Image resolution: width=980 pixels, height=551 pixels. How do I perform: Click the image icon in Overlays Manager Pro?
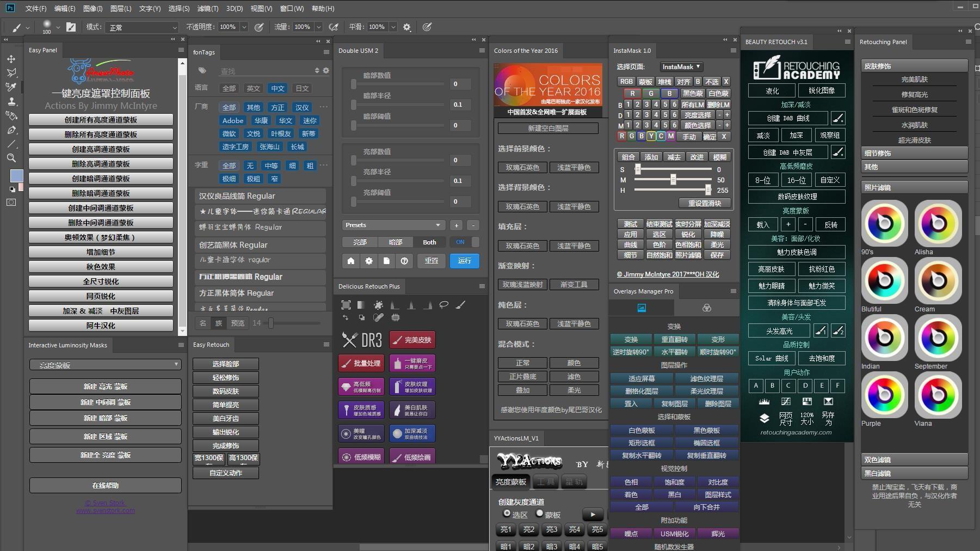642,308
